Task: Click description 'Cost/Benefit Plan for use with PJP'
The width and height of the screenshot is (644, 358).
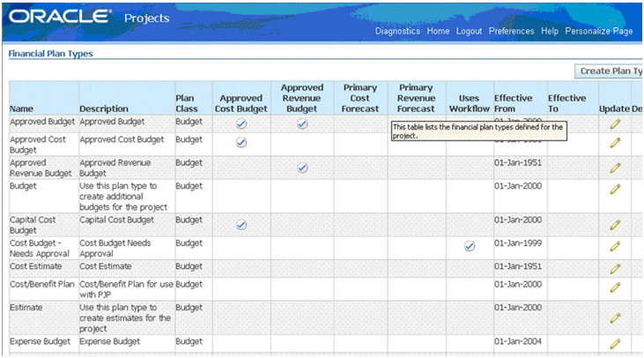Action: pos(126,289)
